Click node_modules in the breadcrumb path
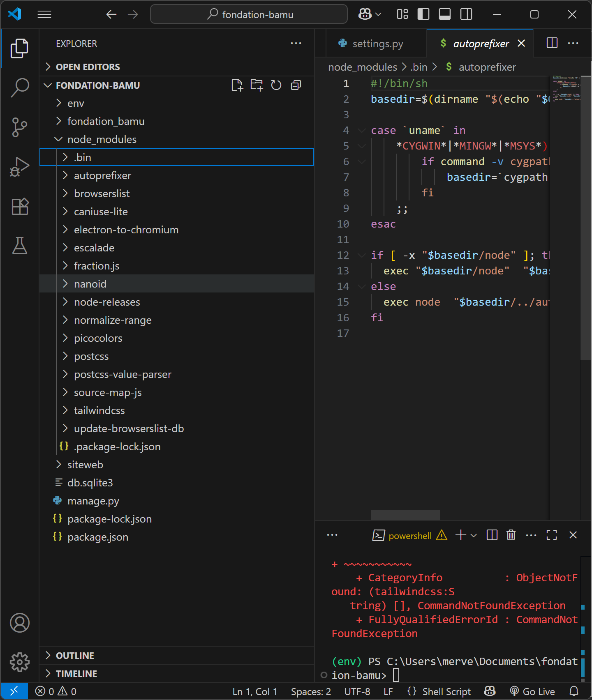The height and width of the screenshot is (700, 592). [362, 67]
